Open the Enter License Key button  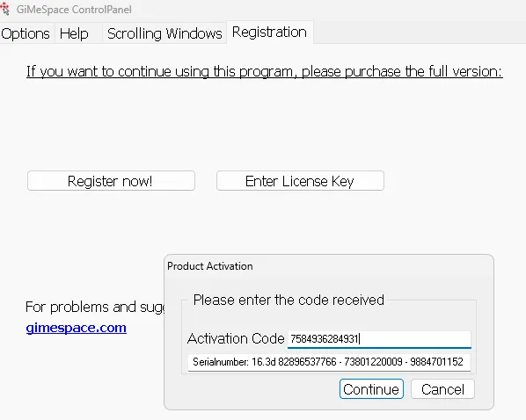click(x=300, y=181)
